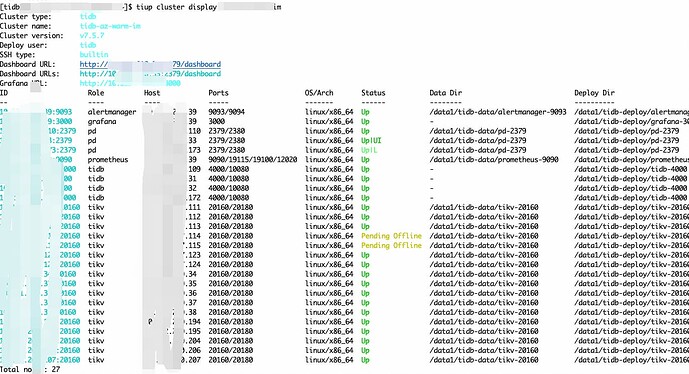Viewport: 689px width, 374px height.
Task: Click the 'Data Dir' column header
Action: pos(446,93)
